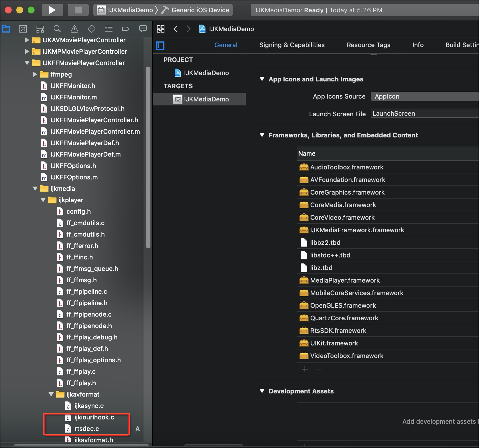Viewport: 479px width, 448px height.
Task: Select the Find navigator magnifier icon
Action: coord(57,29)
